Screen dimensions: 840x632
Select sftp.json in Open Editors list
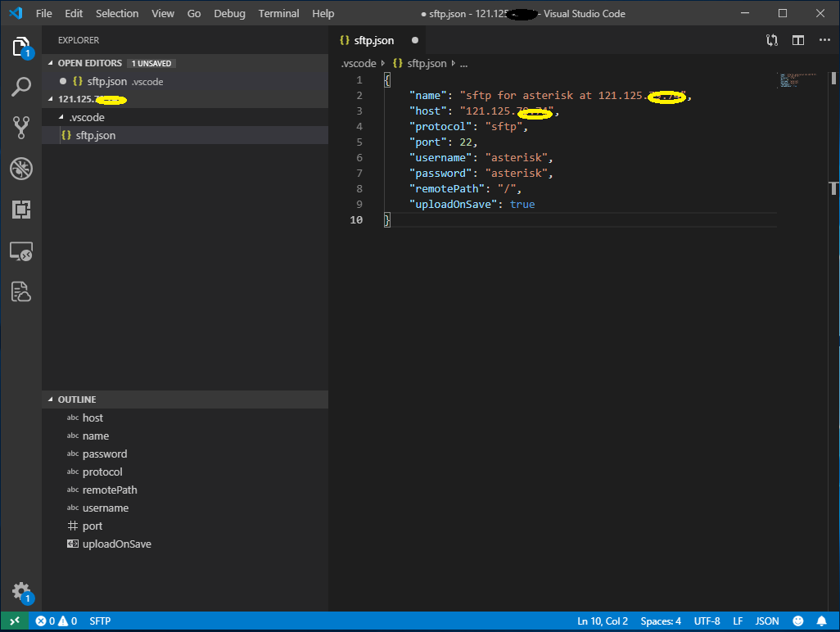(185, 81)
